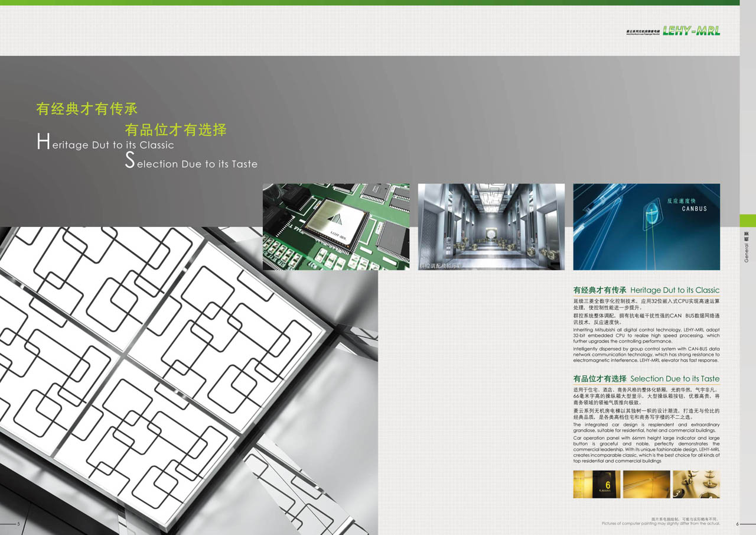This screenshot has height=535, width=756.
Task: Click small green section heading "有经典才有传承"
Action: pos(599,290)
